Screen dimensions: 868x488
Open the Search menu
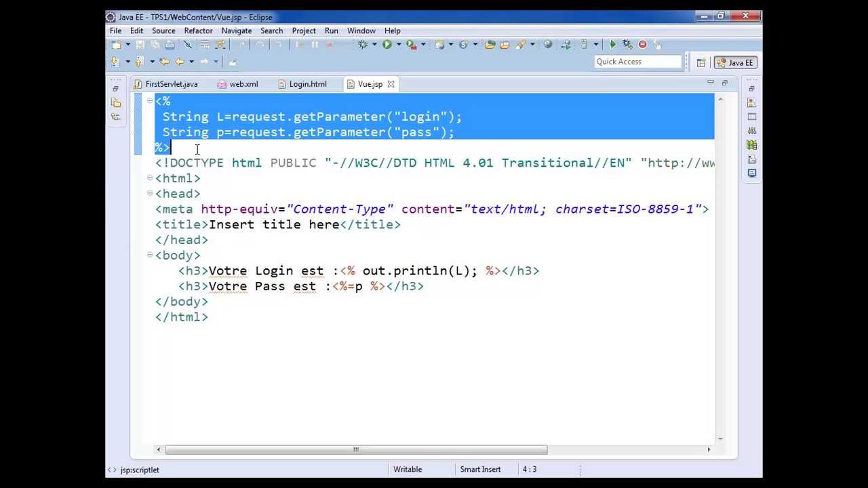pyautogui.click(x=271, y=30)
